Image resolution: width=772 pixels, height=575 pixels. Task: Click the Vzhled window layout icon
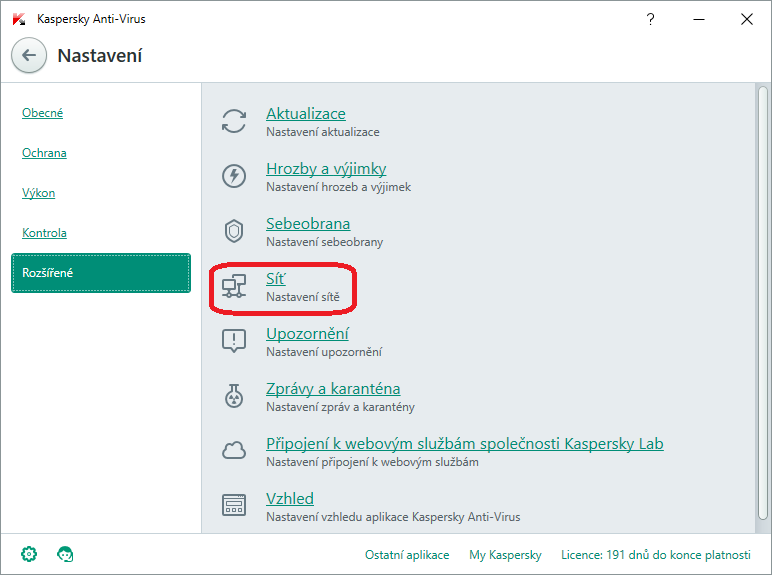point(234,505)
